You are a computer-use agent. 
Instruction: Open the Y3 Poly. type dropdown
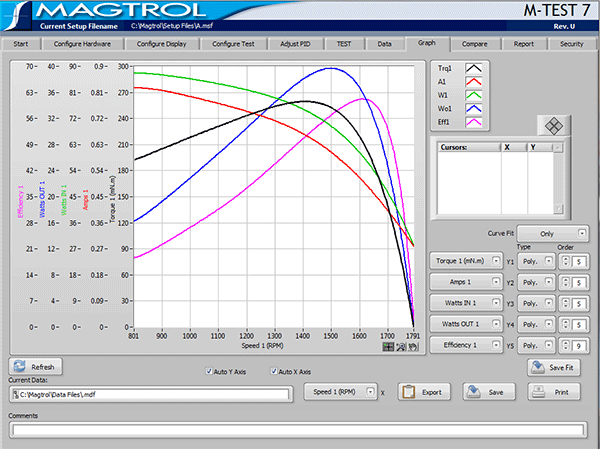click(536, 304)
